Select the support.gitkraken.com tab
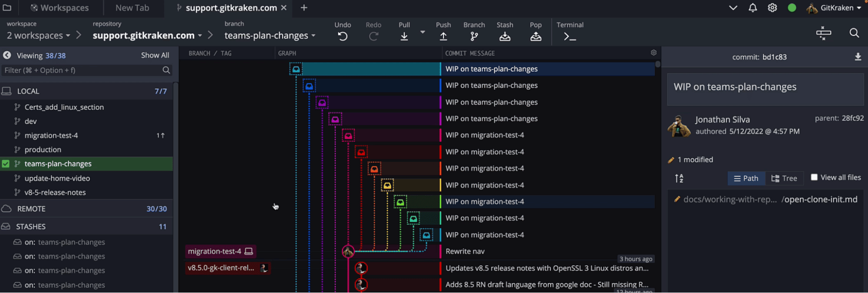The image size is (868, 293). [232, 8]
